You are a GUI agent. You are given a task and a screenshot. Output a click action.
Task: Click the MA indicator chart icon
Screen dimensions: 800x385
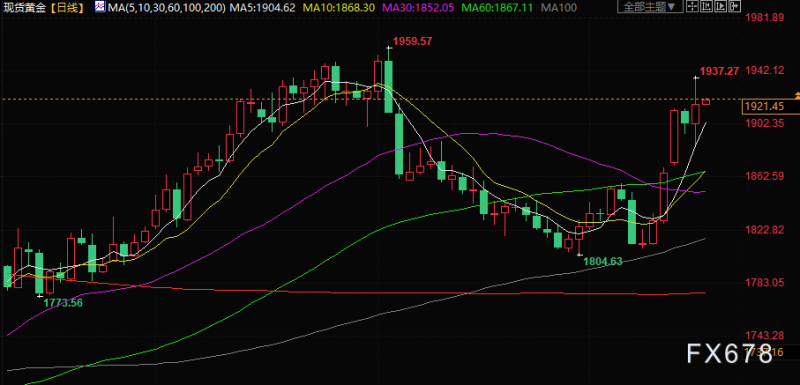tap(101, 7)
